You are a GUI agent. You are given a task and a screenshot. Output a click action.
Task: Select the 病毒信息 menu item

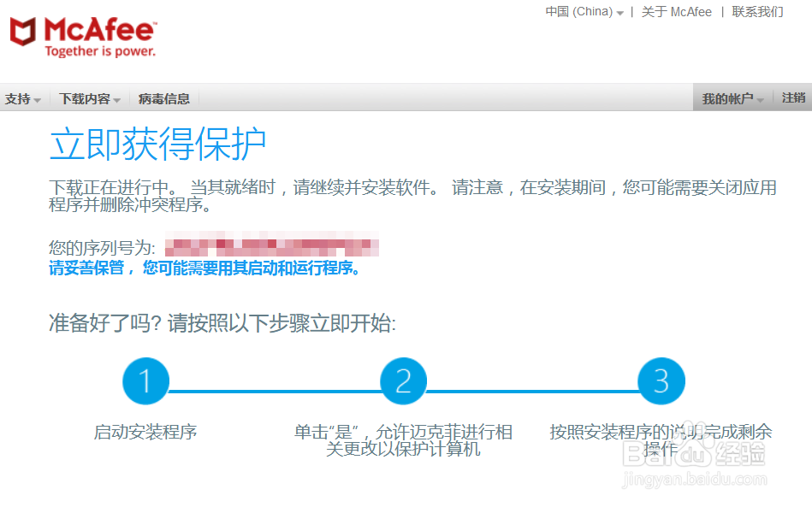point(163,98)
